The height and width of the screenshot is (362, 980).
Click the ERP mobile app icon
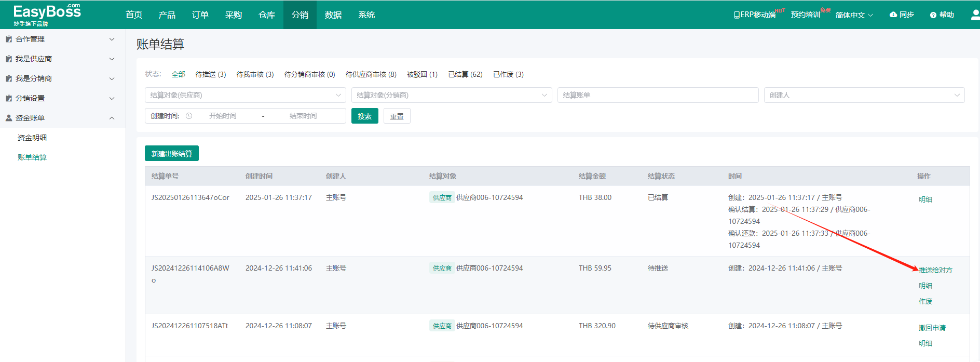[x=737, y=15]
